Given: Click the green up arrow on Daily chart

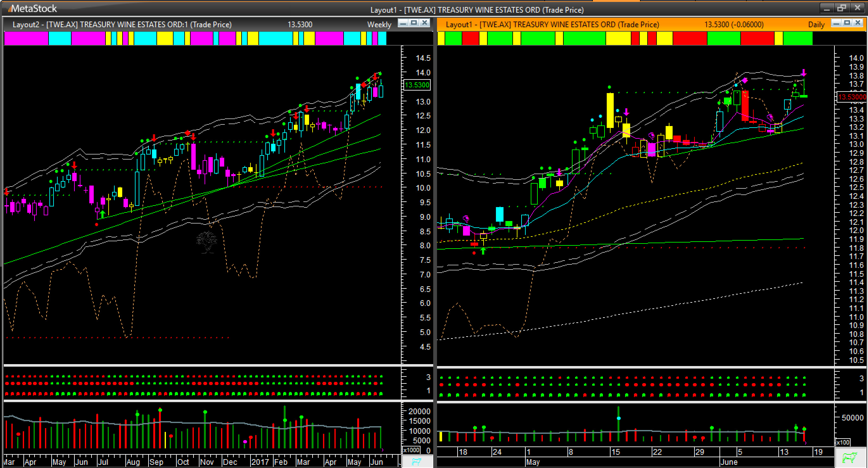Looking at the screenshot, I should [x=483, y=250].
